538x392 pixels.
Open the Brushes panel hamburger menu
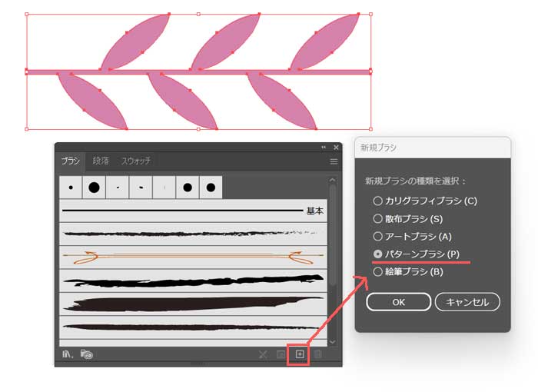click(x=334, y=161)
